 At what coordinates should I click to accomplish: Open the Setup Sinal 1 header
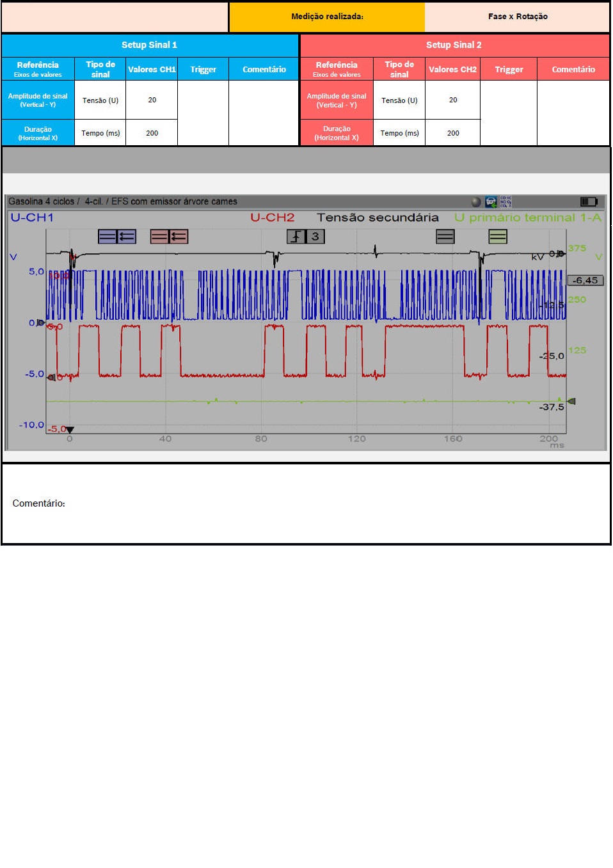(150, 45)
